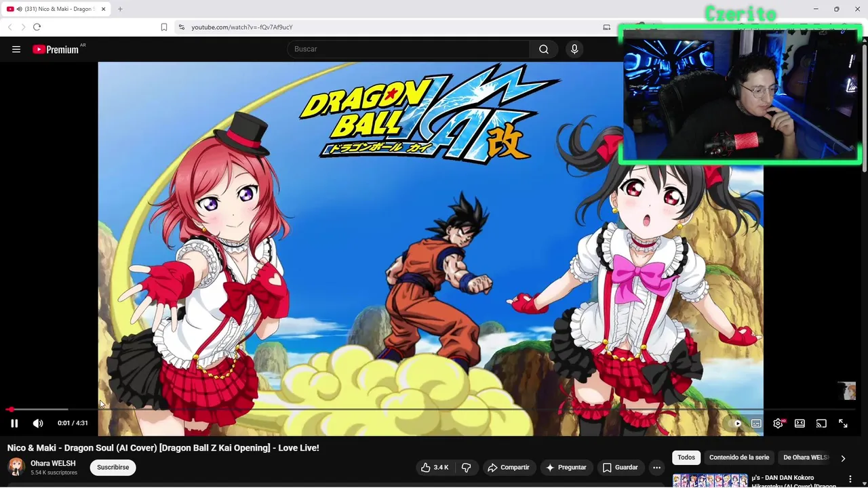
Task: Click the 5.54 K suscriptores text
Action: click(x=54, y=472)
